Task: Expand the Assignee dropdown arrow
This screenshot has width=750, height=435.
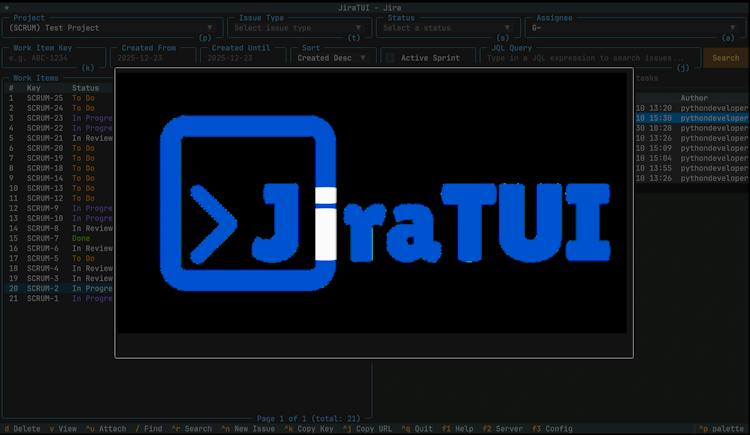Action: [732, 28]
